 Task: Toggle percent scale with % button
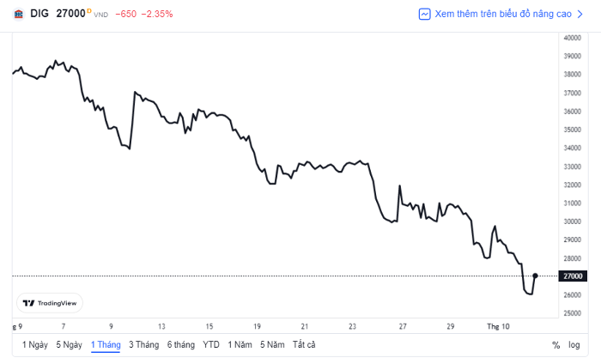pos(555,345)
